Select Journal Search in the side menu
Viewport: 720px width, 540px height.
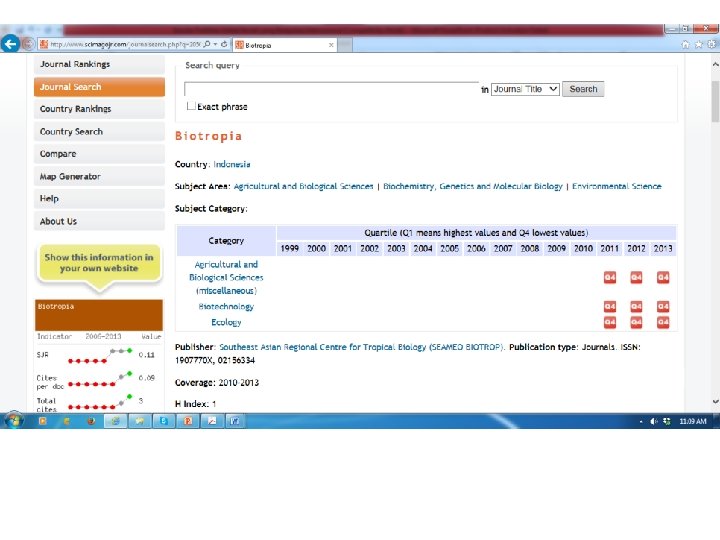click(x=99, y=87)
